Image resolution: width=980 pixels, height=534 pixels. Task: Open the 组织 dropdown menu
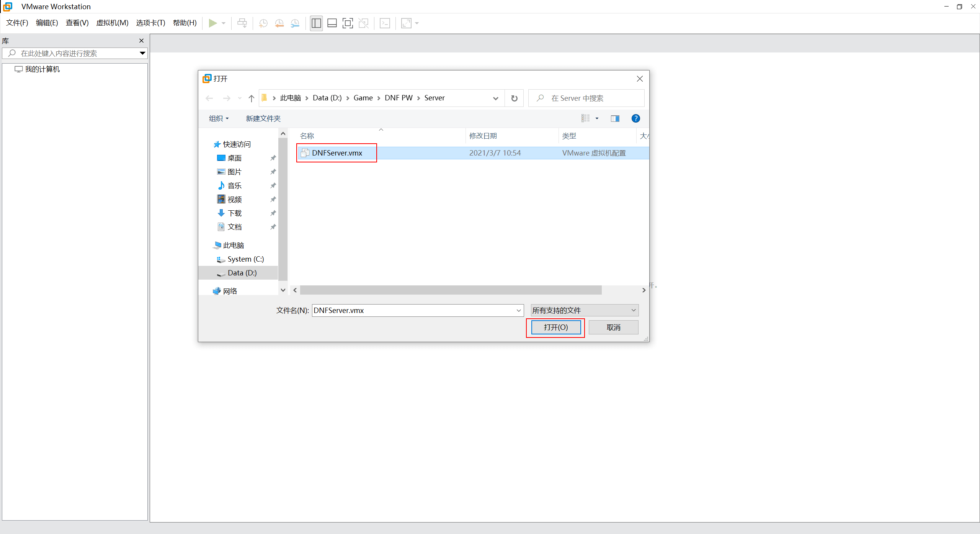[x=219, y=119]
